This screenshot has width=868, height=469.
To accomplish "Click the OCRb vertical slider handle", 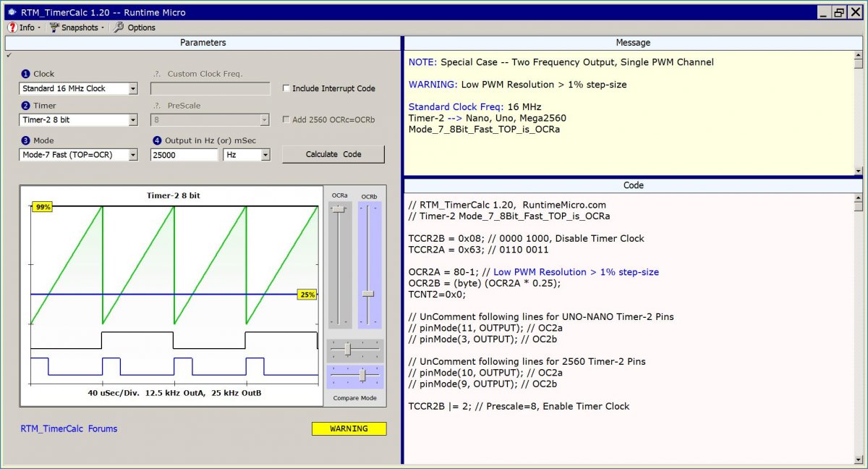I will pyautogui.click(x=368, y=293).
